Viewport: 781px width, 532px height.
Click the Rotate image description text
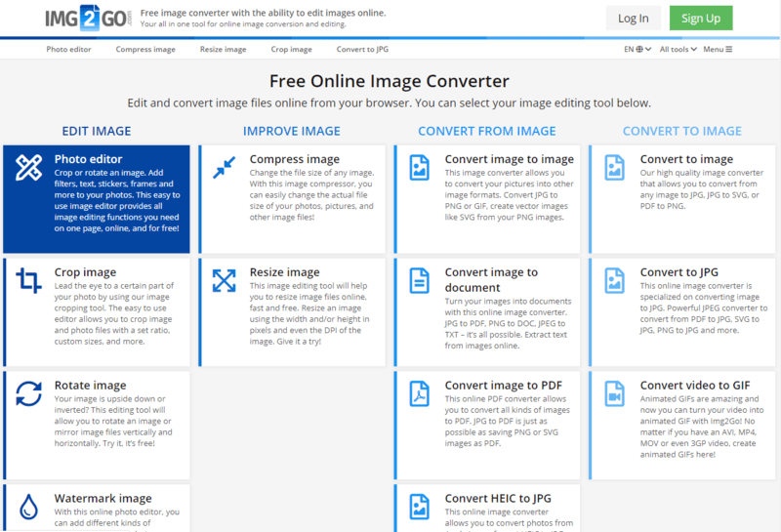(x=113, y=421)
